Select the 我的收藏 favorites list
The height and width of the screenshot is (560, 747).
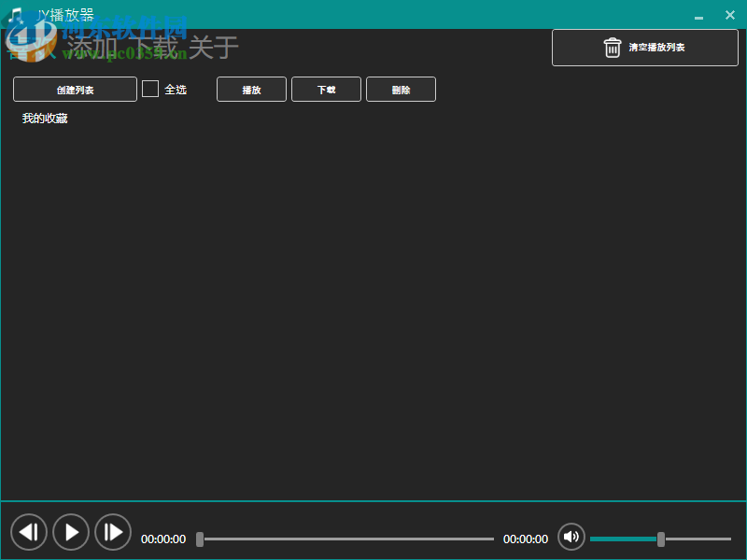tap(44, 119)
